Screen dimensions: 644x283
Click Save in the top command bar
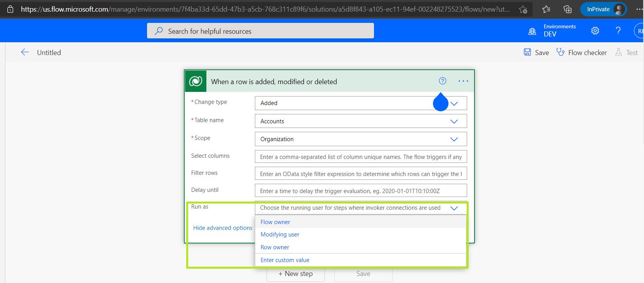coord(537,52)
